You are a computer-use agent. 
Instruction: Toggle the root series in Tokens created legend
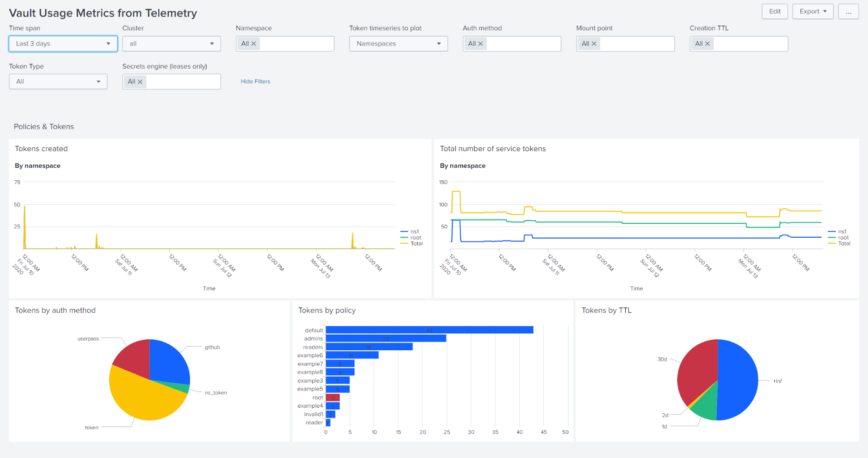point(416,237)
